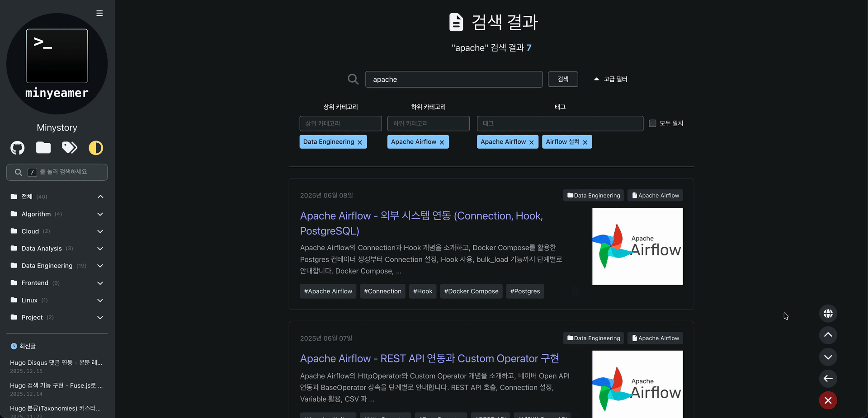Open recent post Hugo 분류(Taxonomies)
Viewport: 868px width, 418px height.
(x=55, y=409)
